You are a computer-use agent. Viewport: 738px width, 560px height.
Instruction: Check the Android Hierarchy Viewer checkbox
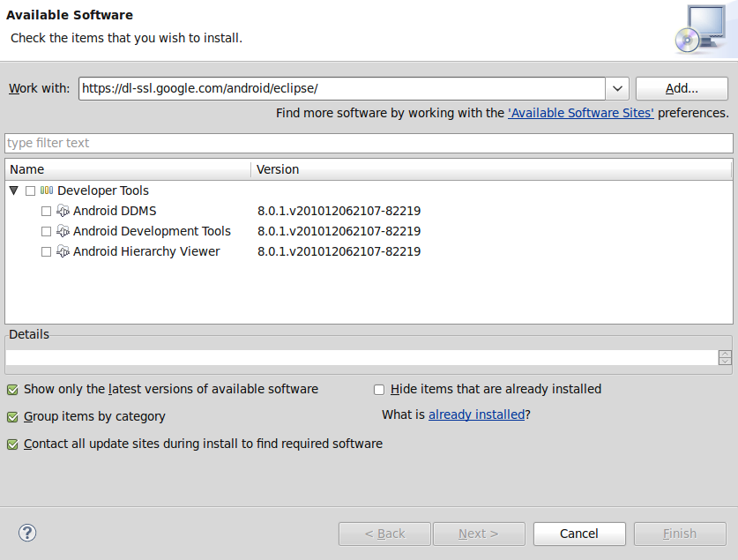click(46, 251)
